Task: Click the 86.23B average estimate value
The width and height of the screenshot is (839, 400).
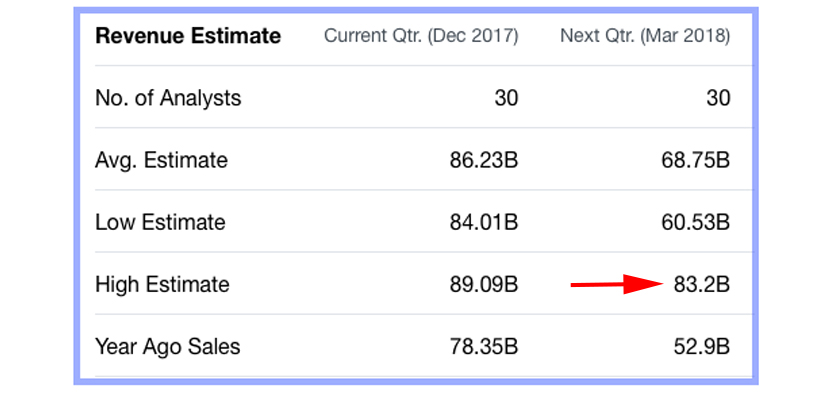Action: 485,160
